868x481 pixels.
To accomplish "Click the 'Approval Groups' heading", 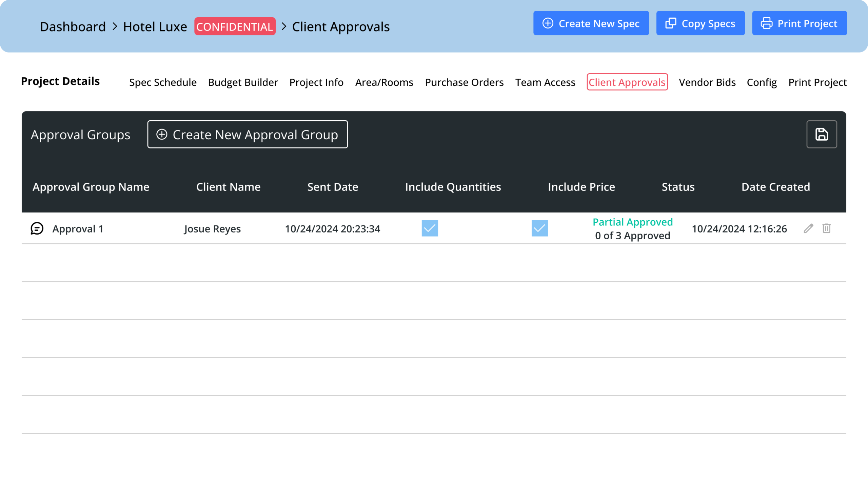I will [80, 135].
